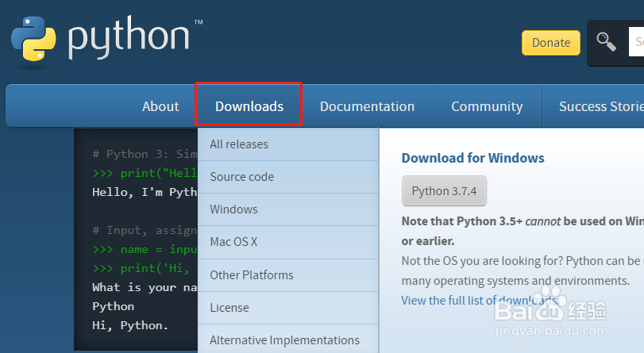Screen dimensions: 644x353
Task: Open the Documentation menu
Action: pos(367,106)
